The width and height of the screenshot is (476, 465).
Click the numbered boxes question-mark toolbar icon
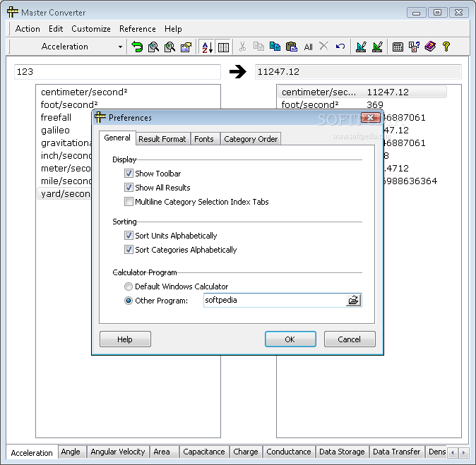click(x=414, y=47)
